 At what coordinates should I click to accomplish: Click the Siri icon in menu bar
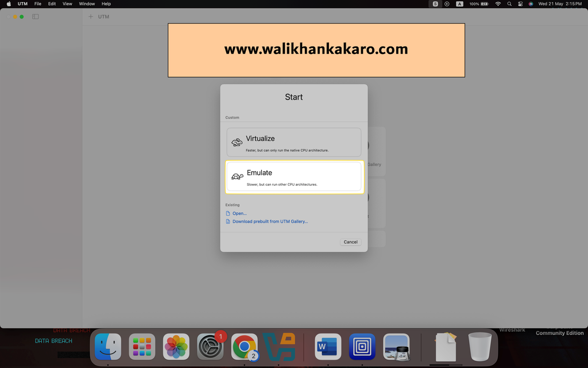[x=531, y=4]
